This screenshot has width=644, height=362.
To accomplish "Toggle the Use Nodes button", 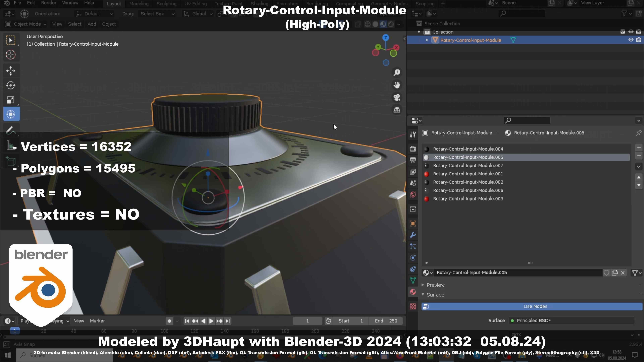I will 532,307.
